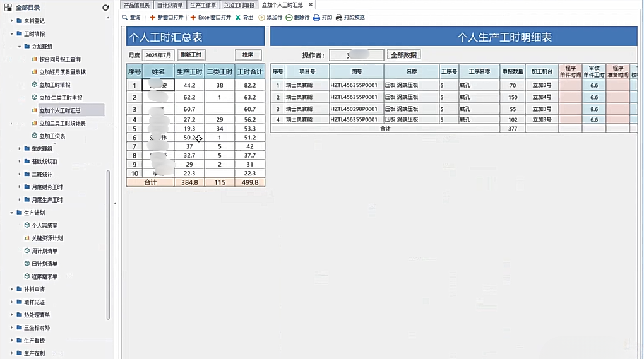Click the refresh icon beside 全部目录
Image resolution: width=644 pixels, height=359 pixels.
tap(105, 8)
